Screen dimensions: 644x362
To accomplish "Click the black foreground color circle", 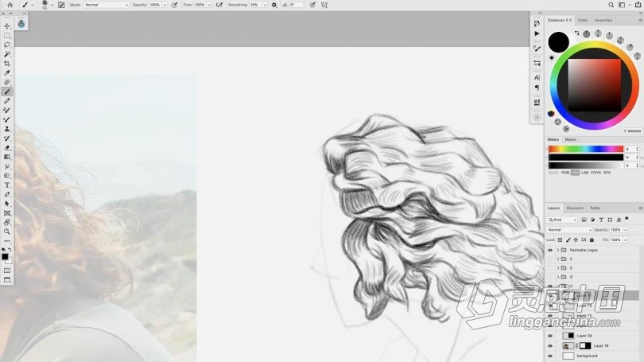I will tap(558, 42).
